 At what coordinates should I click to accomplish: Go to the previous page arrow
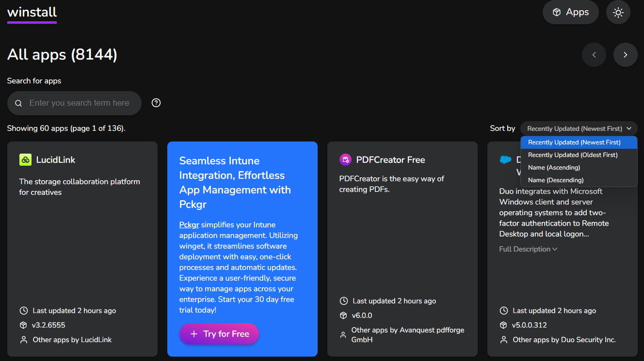594,55
